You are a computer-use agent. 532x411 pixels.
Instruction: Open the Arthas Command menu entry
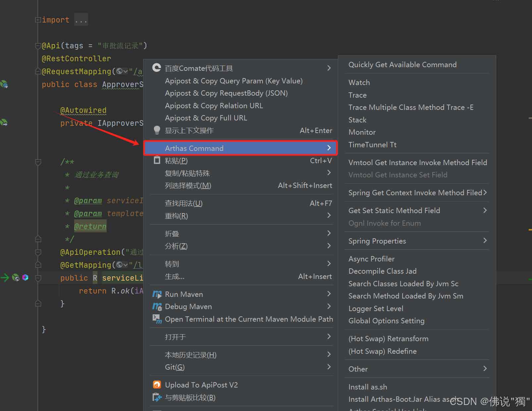coord(240,148)
